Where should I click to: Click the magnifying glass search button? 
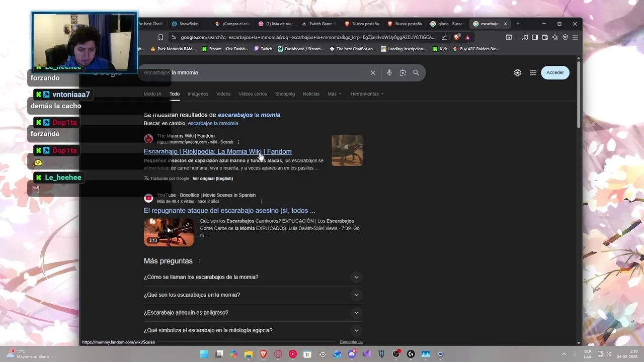[x=416, y=72]
